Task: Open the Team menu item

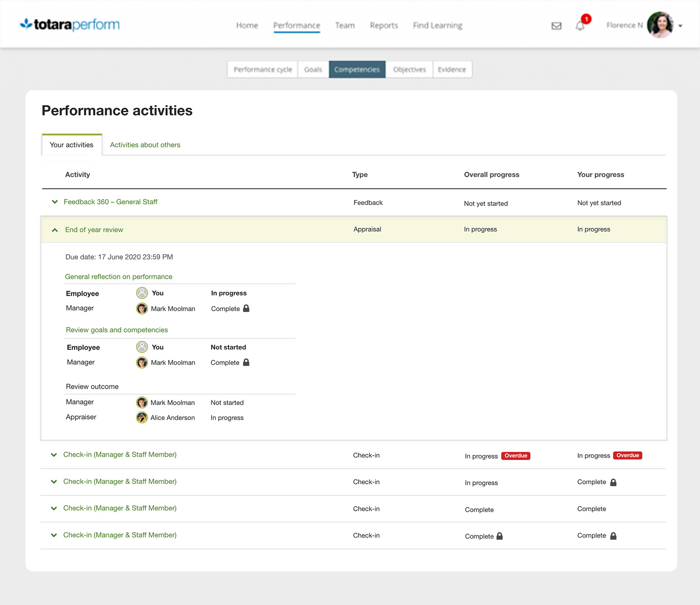Action: pos(345,26)
